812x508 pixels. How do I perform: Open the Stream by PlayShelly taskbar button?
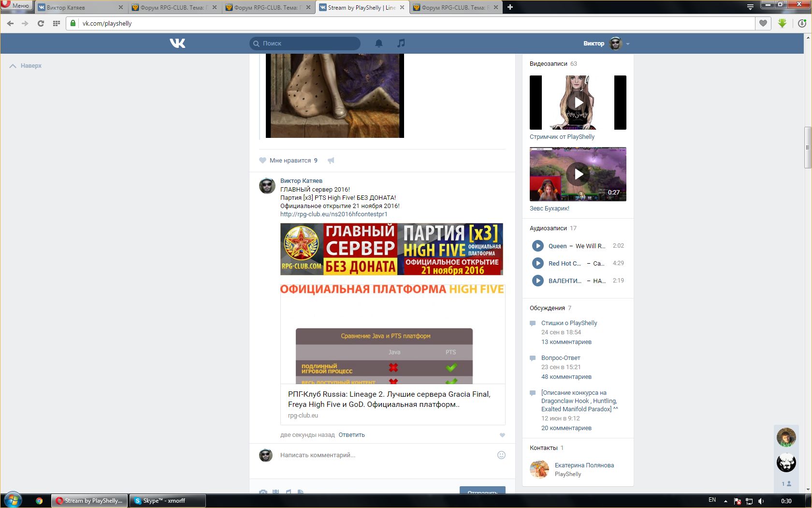[x=90, y=501]
